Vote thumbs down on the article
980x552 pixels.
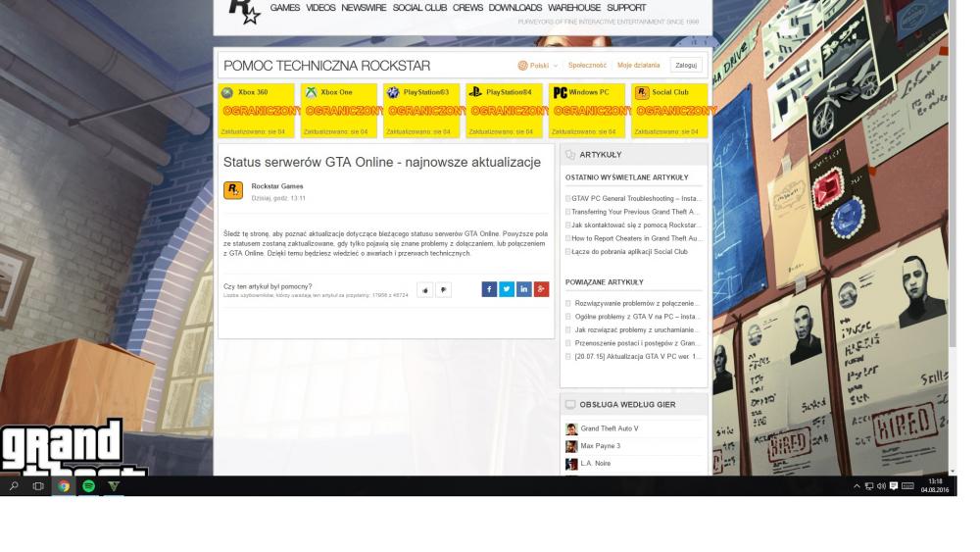[443, 289]
